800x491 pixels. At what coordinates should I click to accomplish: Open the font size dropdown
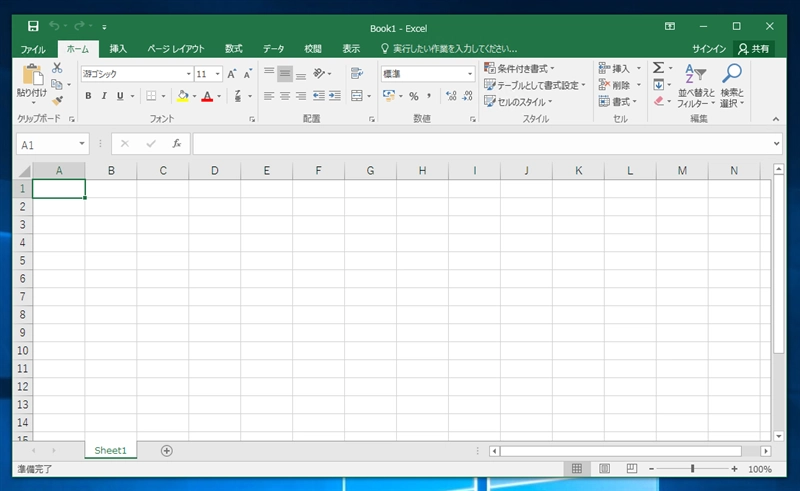click(217, 74)
